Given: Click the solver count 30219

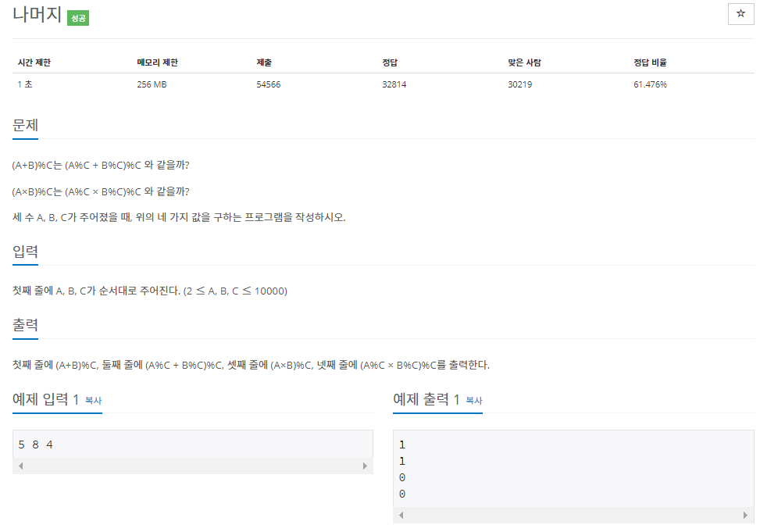Looking at the screenshot, I should [520, 84].
